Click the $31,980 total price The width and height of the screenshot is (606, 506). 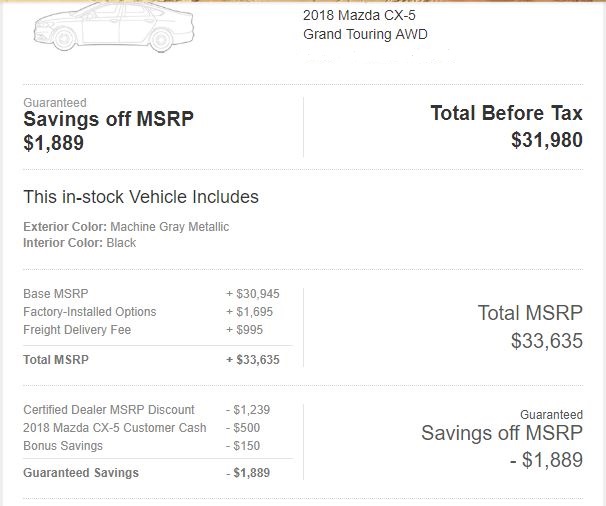(x=546, y=140)
